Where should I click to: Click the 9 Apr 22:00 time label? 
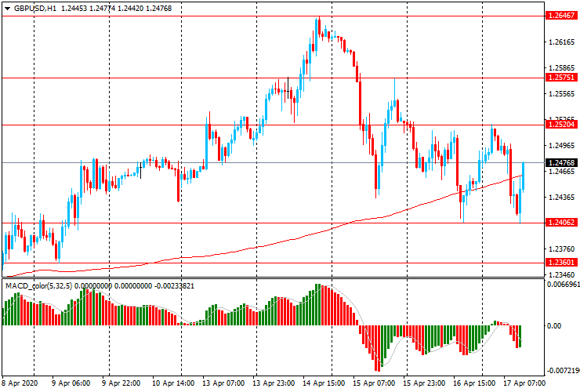(x=121, y=383)
